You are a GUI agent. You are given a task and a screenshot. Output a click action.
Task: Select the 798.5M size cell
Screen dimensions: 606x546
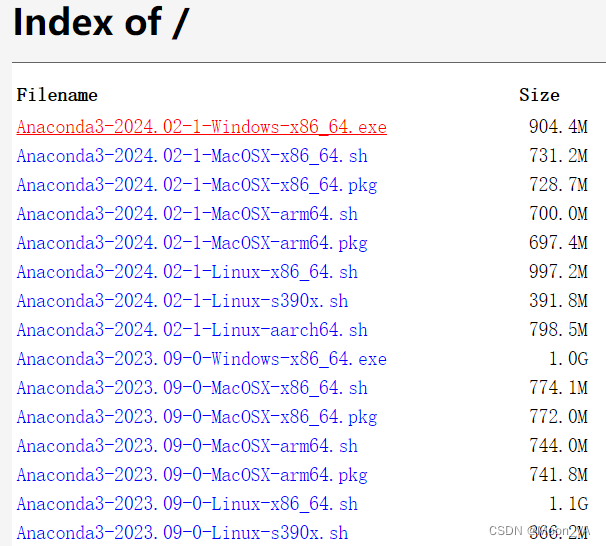click(x=558, y=330)
